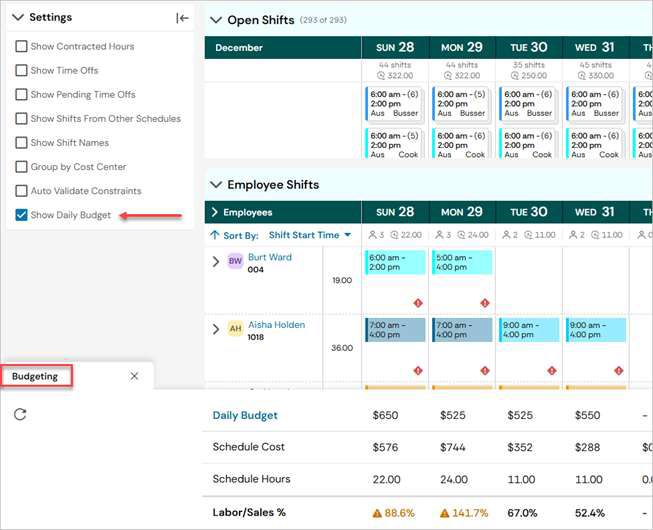Viewport: 653px width, 530px height.
Task: Open Aisha Holden's employee link
Action: tap(277, 325)
